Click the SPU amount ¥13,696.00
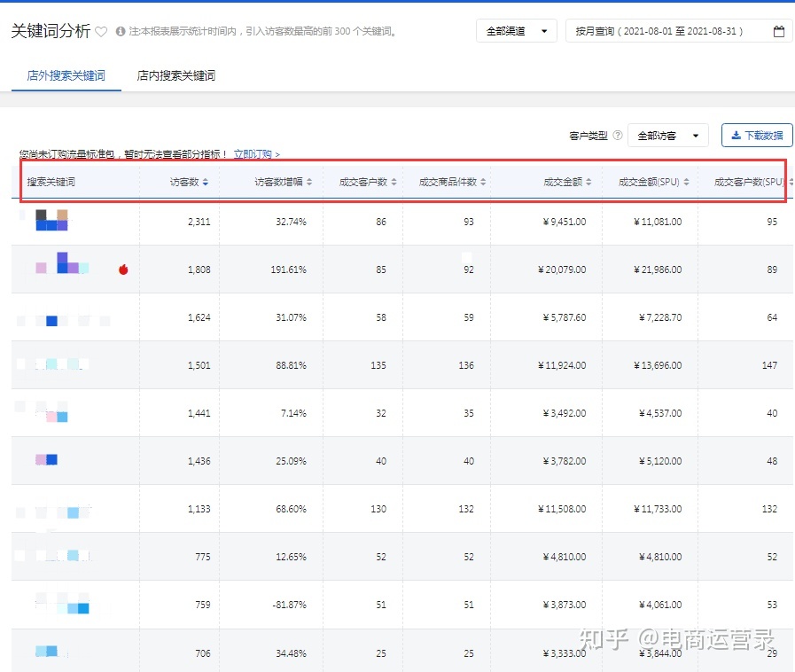Viewport: 795px width, 672px height. point(658,365)
